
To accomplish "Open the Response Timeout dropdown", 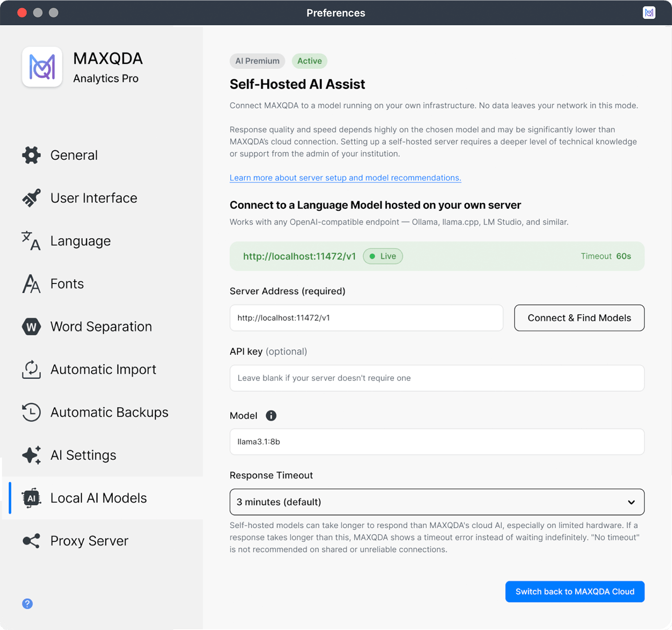I will pyautogui.click(x=437, y=502).
